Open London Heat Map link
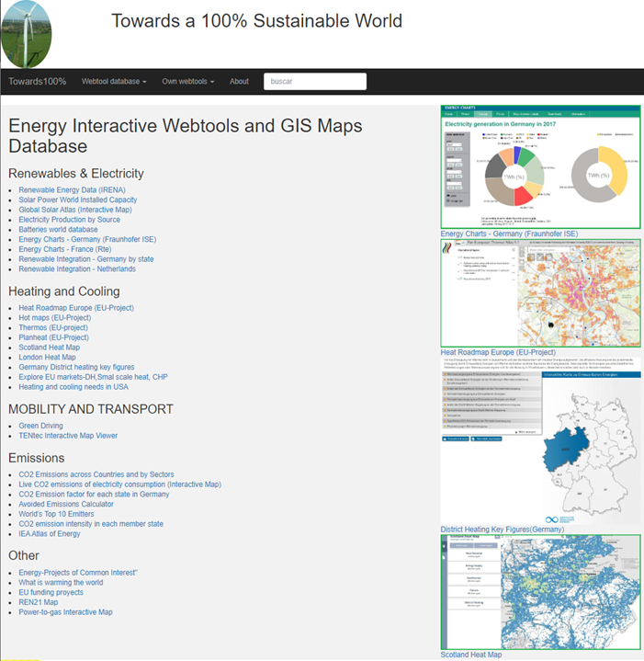 [x=47, y=357]
